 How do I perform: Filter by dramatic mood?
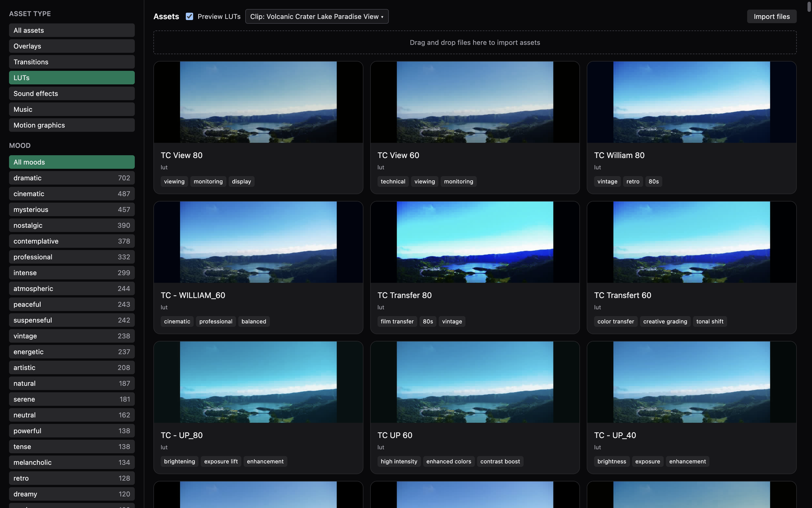point(72,178)
